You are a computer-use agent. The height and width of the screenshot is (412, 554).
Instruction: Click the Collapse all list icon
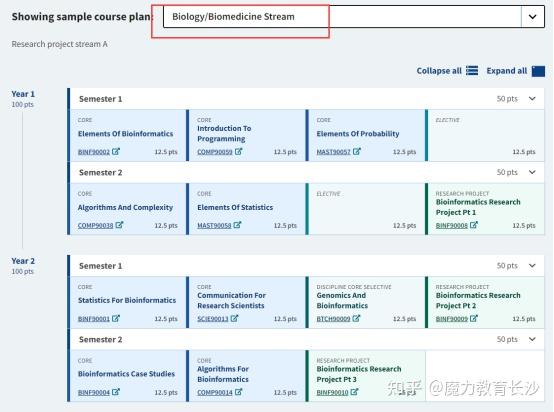pyautogui.click(x=472, y=71)
